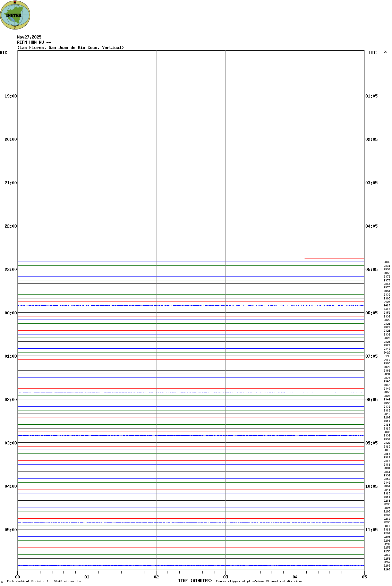
Task: Select the 22:00 NIC time label
Action: pyautogui.click(x=10, y=226)
